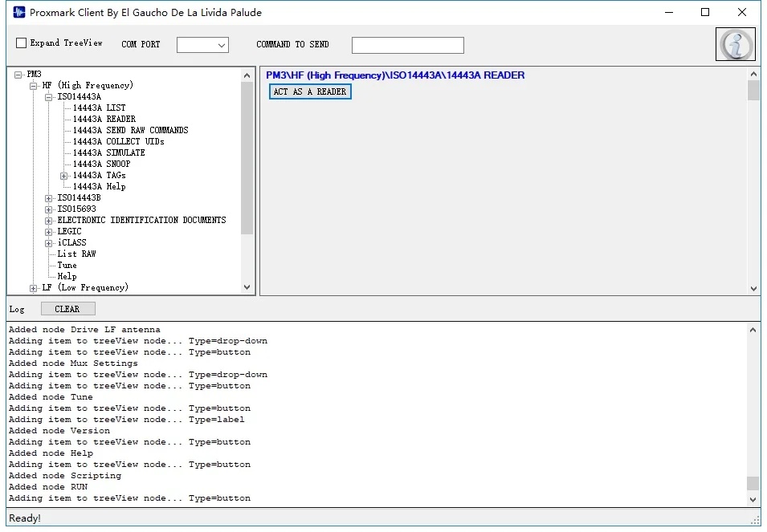Click log line 'Added node Tune'
Image resolution: width=767 pixels, height=532 pixels.
(x=51, y=397)
